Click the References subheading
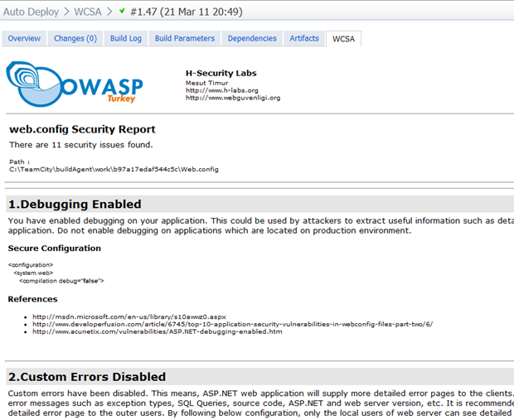 [32, 299]
